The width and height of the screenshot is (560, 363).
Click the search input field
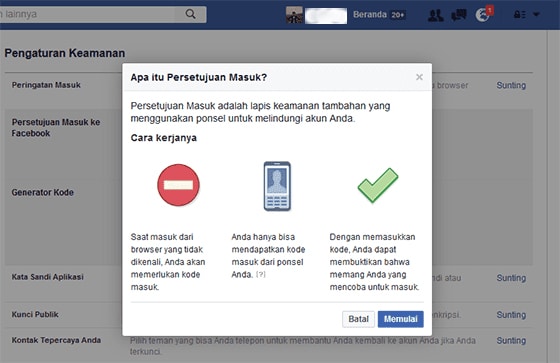pyautogui.click(x=88, y=14)
